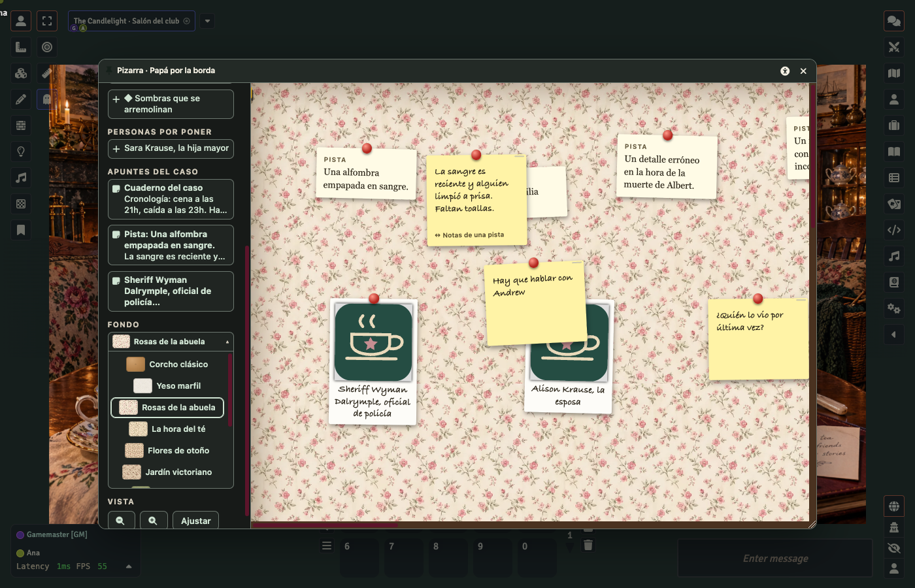
Task: Select the measurement ruler tool
Action: tap(21, 47)
